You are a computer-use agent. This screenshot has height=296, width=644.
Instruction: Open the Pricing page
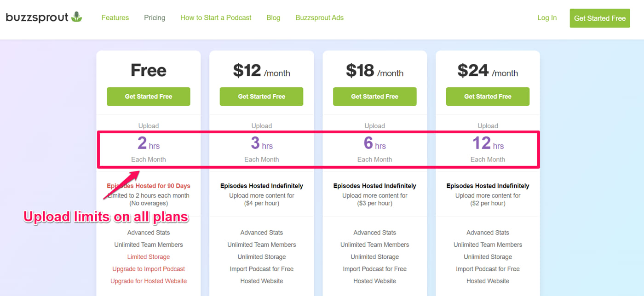(x=154, y=17)
